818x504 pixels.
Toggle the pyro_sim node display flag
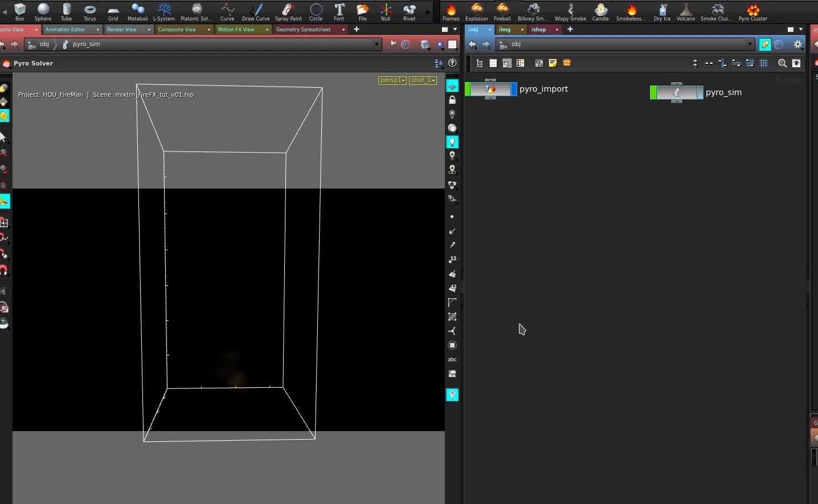point(700,92)
